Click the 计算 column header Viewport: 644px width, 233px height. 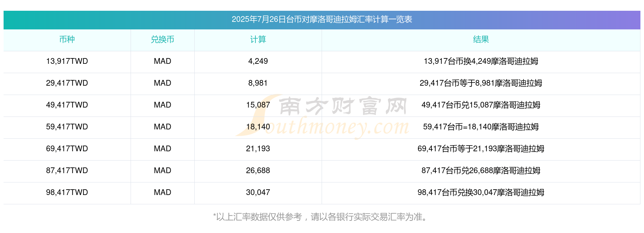[258, 39]
